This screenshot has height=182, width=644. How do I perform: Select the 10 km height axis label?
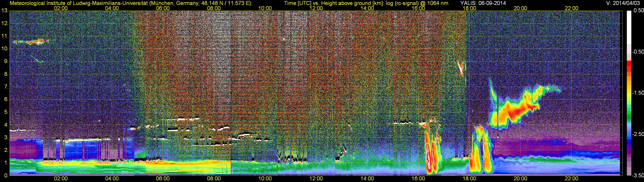pyautogui.click(x=5, y=49)
